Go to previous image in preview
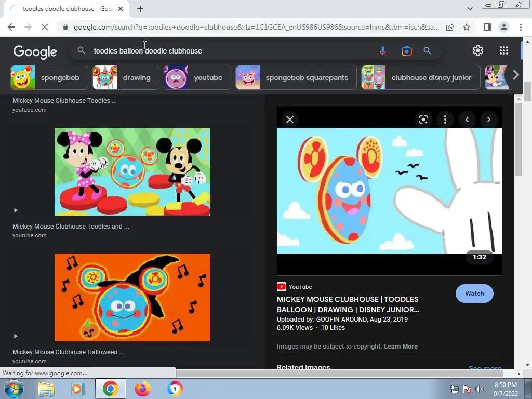Screen dimensions: 532x399 click(467, 119)
